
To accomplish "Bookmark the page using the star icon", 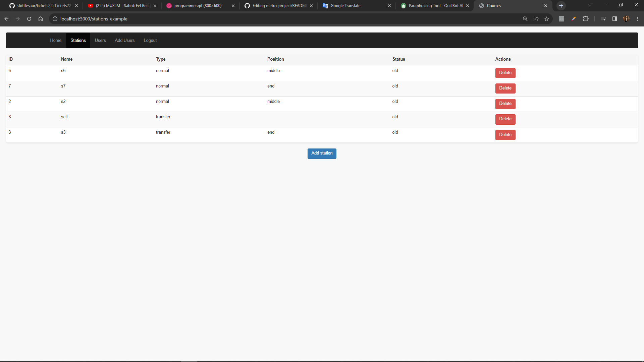I will coord(547,19).
